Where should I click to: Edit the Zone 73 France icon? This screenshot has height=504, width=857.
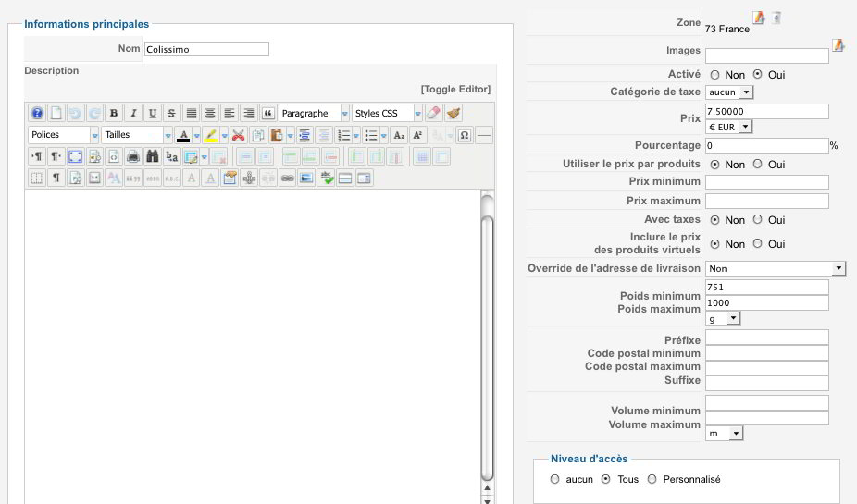click(x=759, y=18)
